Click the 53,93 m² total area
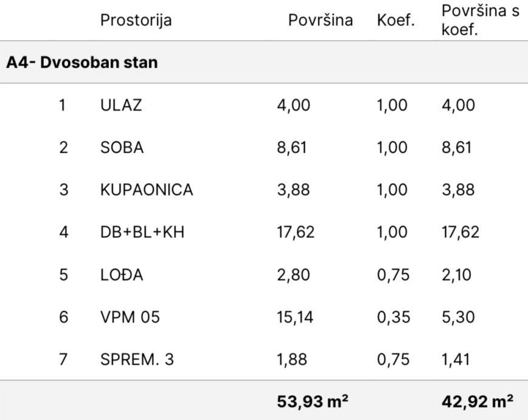Viewport: 528px width, 420px height. pos(312,402)
